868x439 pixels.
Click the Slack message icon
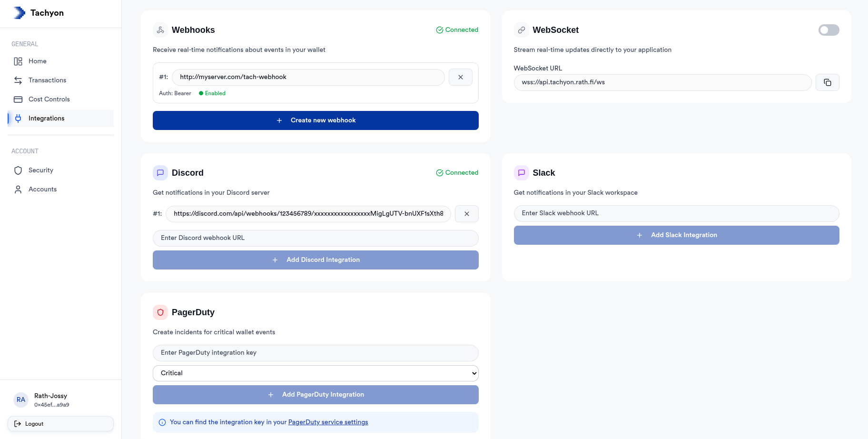point(521,172)
